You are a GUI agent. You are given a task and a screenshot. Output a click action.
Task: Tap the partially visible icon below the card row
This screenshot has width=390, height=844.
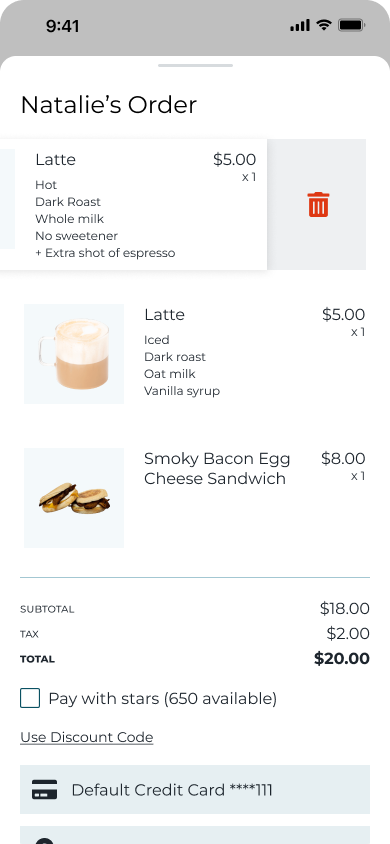44,841
